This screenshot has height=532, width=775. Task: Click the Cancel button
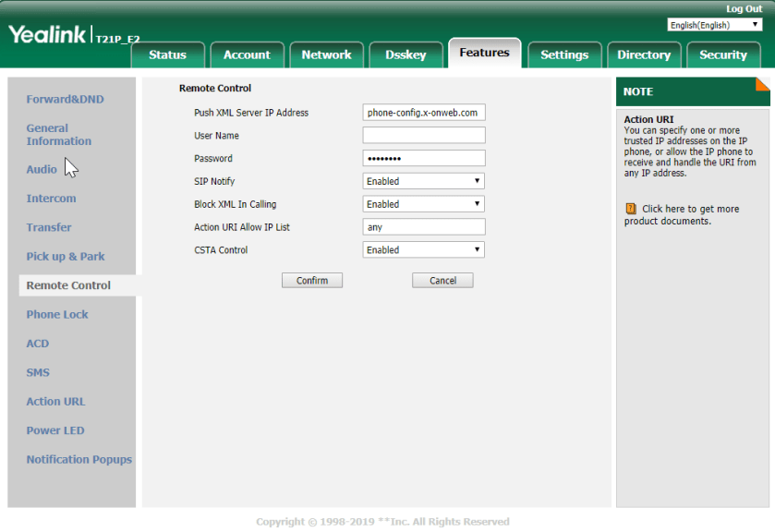tap(442, 280)
